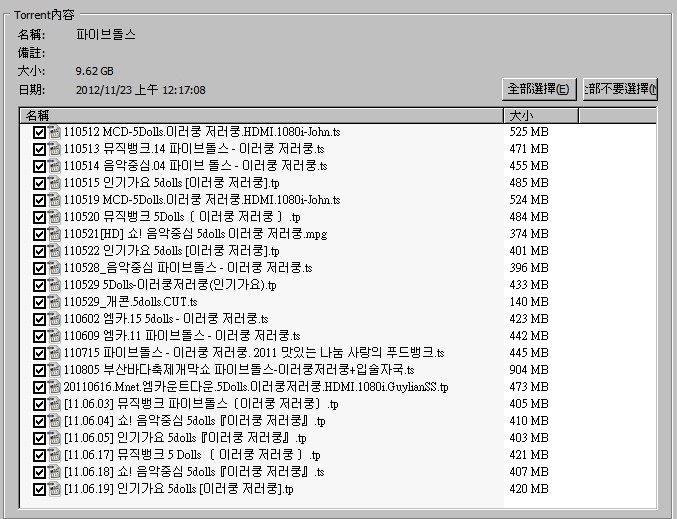Image resolution: width=677 pixels, height=519 pixels.
Task: Select the 110715 푸드뱅크.ts file name
Action: tap(254, 353)
